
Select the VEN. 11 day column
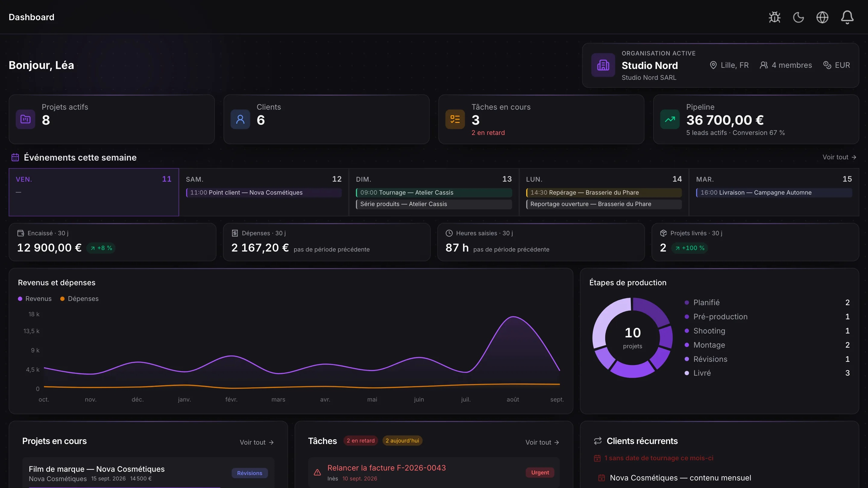point(94,192)
